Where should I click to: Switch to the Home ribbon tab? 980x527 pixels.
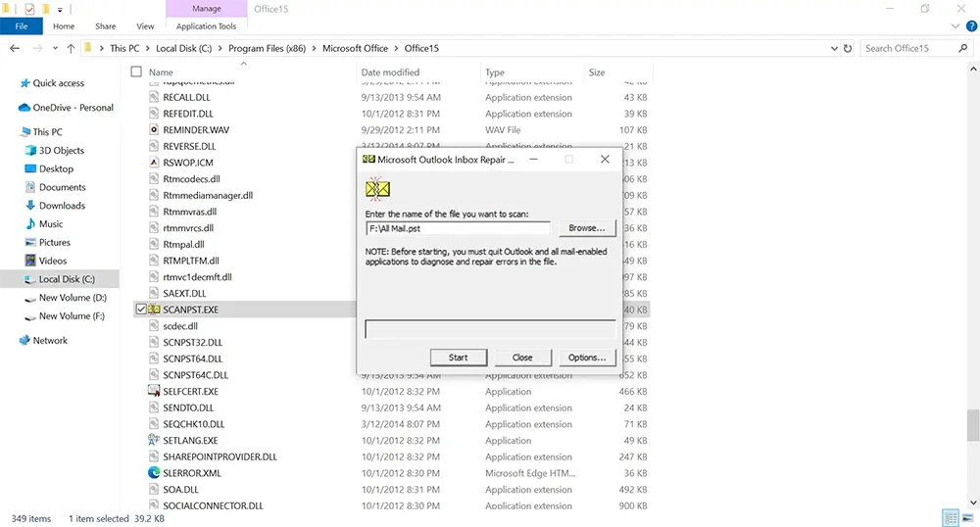[64, 26]
